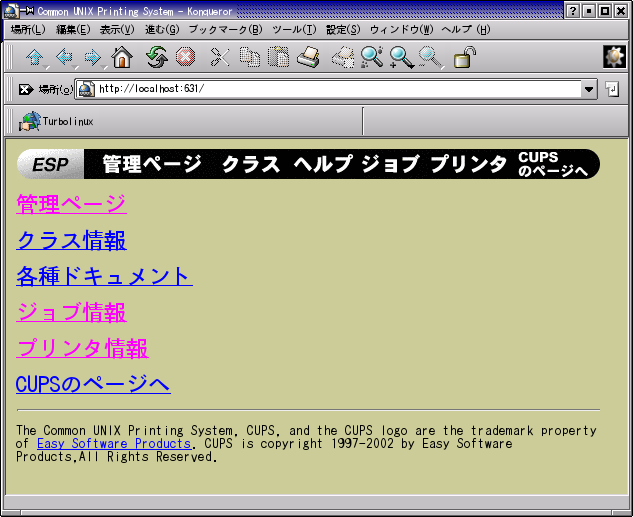
Task: Print the page using the printer icon
Action: coord(308,57)
